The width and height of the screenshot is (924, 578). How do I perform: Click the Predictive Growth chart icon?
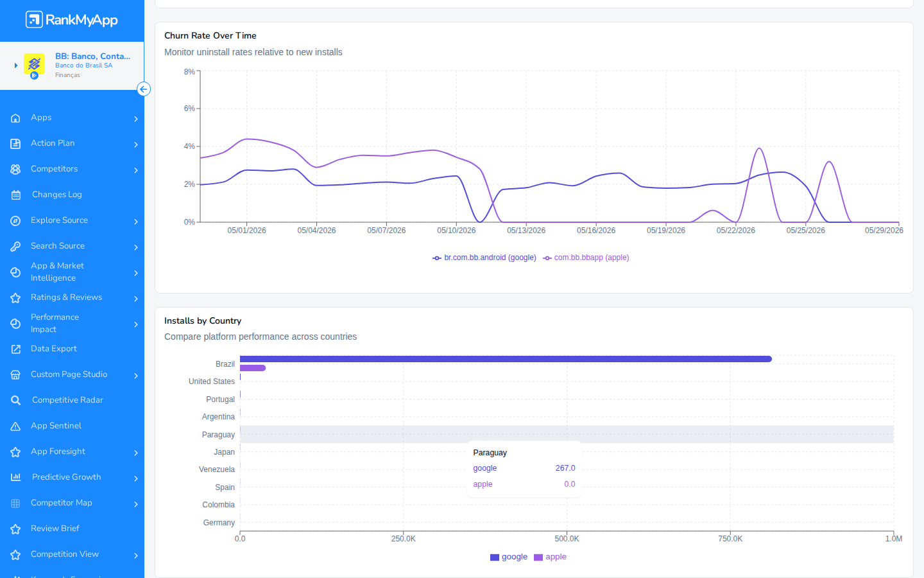click(15, 477)
